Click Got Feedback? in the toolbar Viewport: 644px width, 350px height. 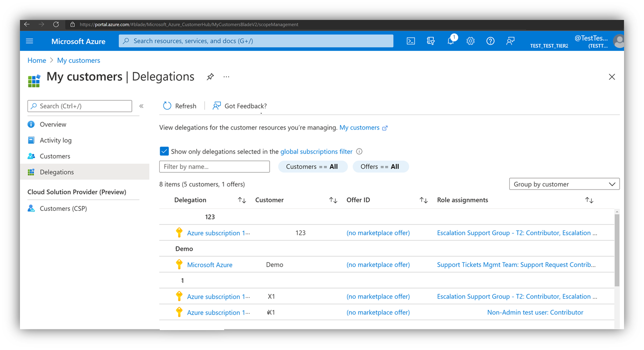pos(240,106)
